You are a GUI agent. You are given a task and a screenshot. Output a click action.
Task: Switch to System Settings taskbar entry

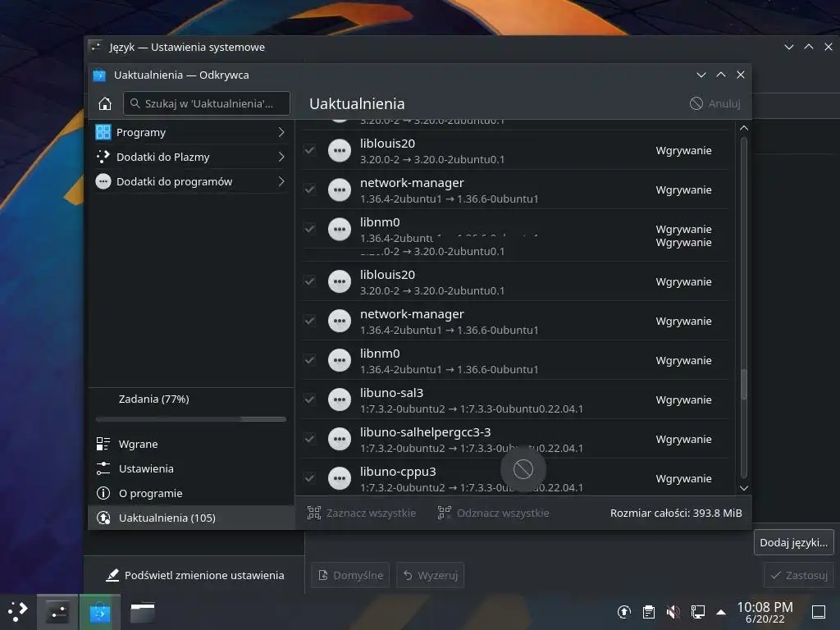coord(57,612)
